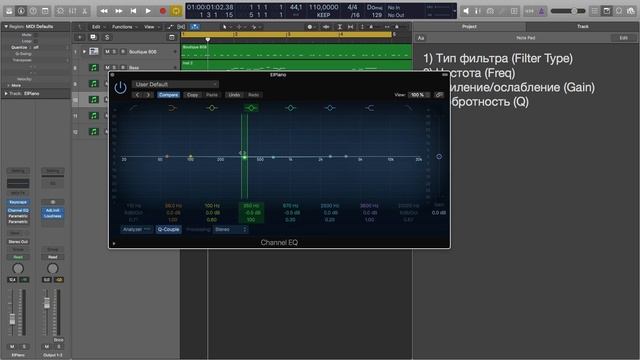The image size is (640, 360).
Task: Open the Functions menu in Tracks area
Action: point(124,27)
